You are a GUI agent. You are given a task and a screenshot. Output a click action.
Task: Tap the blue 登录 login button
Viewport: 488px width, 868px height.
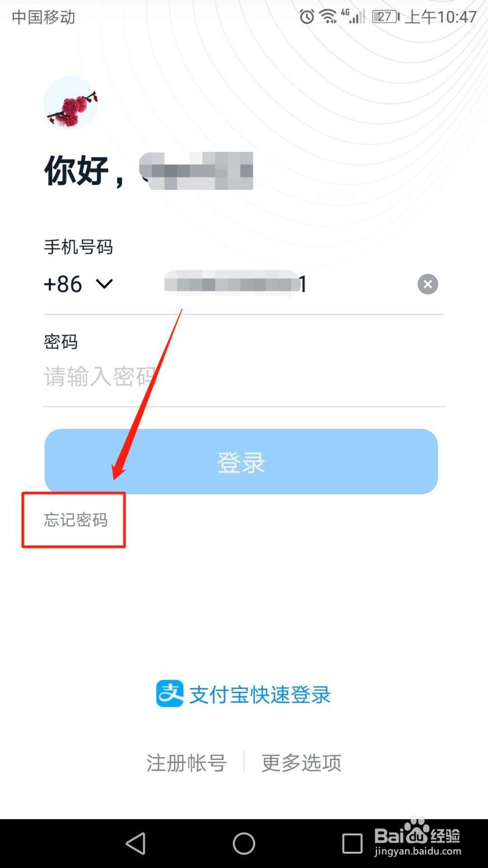click(241, 462)
